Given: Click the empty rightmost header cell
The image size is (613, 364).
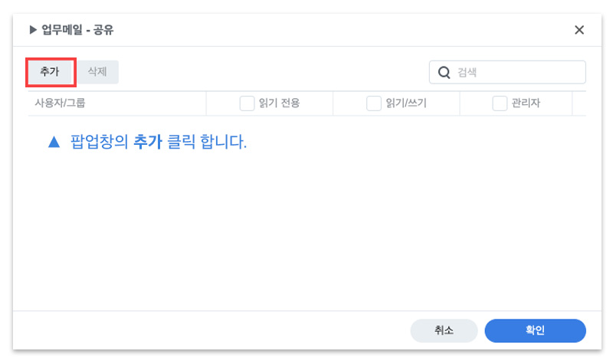Looking at the screenshot, I should (x=579, y=103).
